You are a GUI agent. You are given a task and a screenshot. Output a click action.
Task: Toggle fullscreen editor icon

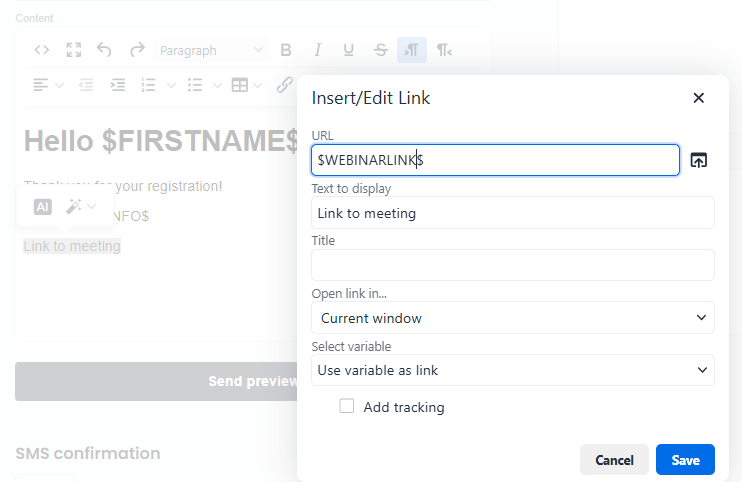(73, 50)
